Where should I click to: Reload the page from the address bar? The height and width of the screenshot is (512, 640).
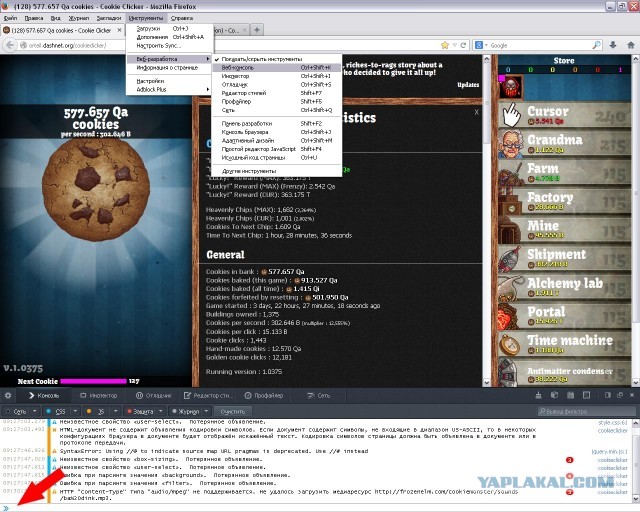click(x=463, y=45)
